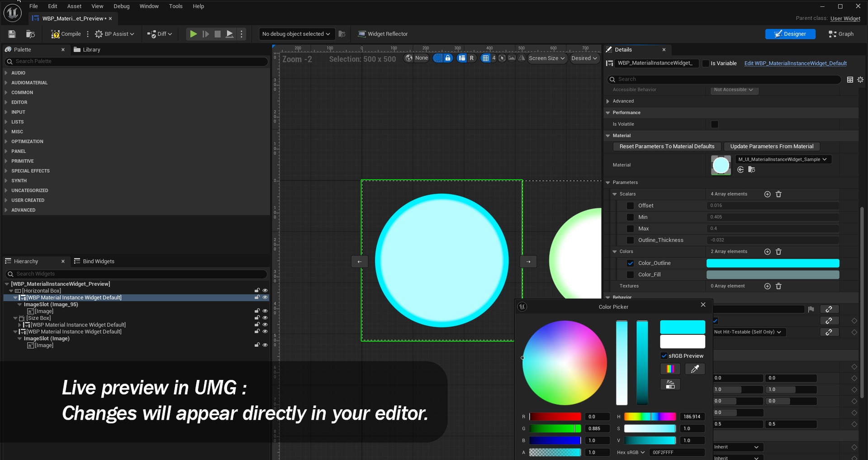Screen dimensions: 868x460
Task: Open the debug object selection dropdown
Action: pyautogui.click(x=296, y=34)
